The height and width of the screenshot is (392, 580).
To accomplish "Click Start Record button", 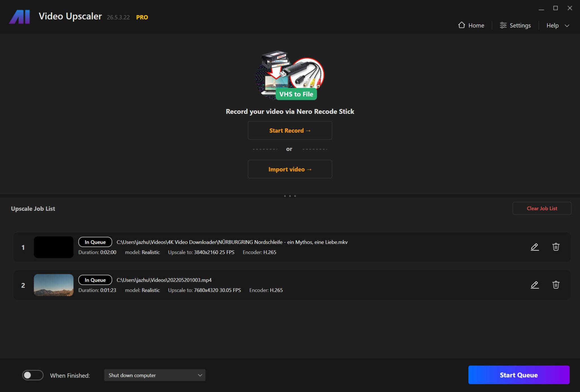I will click(x=290, y=130).
